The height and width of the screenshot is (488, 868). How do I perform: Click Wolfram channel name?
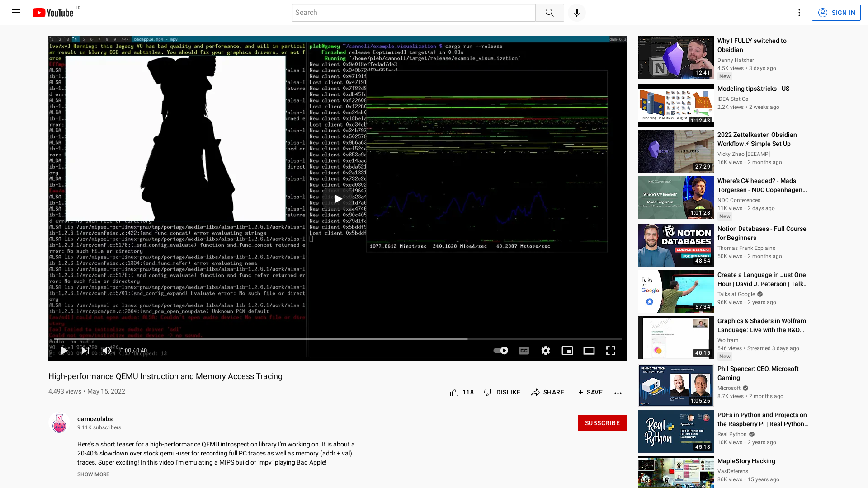point(727,340)
